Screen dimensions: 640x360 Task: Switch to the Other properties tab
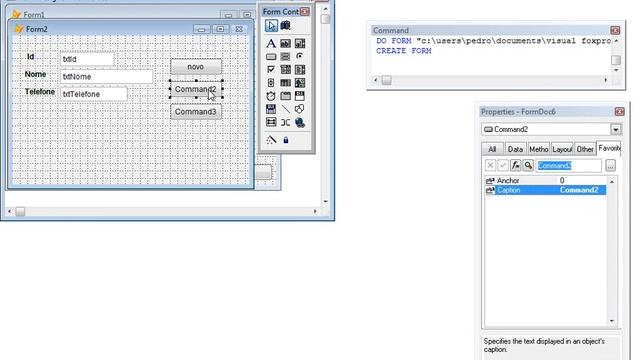pyautogui.click(x=585, y=149)
